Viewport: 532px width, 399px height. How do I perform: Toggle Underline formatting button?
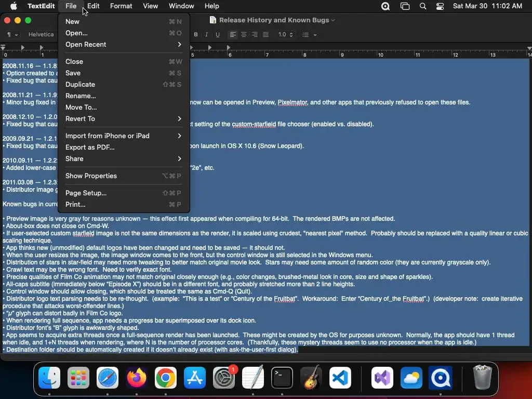pos(218,34)
